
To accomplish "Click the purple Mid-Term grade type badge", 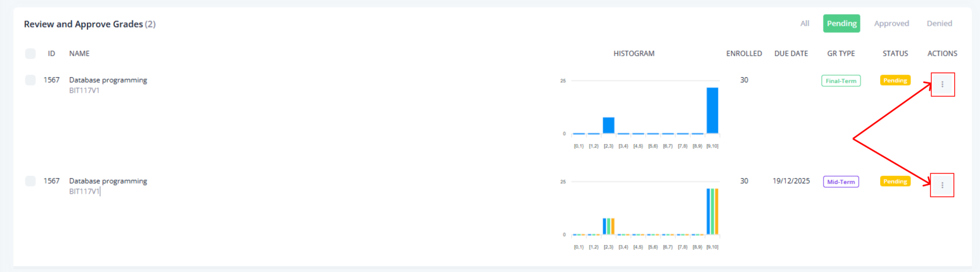I will click(x=841, y=182).
